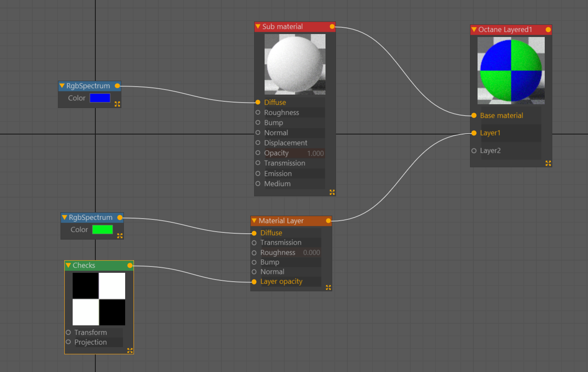
Task: Collapse the Checks node triangle
Action: pos(68,265)
